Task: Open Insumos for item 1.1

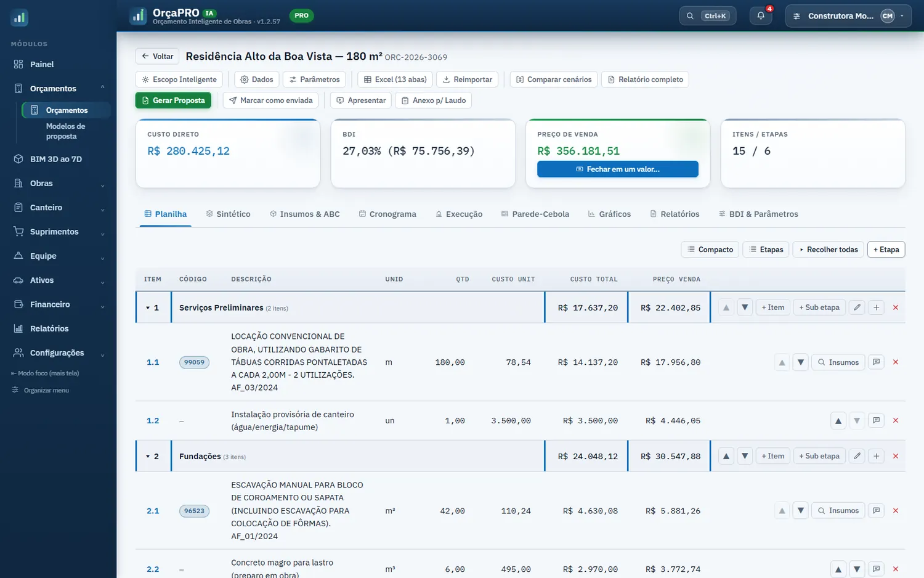Action: pyautogui.click(x=838, y=362)
